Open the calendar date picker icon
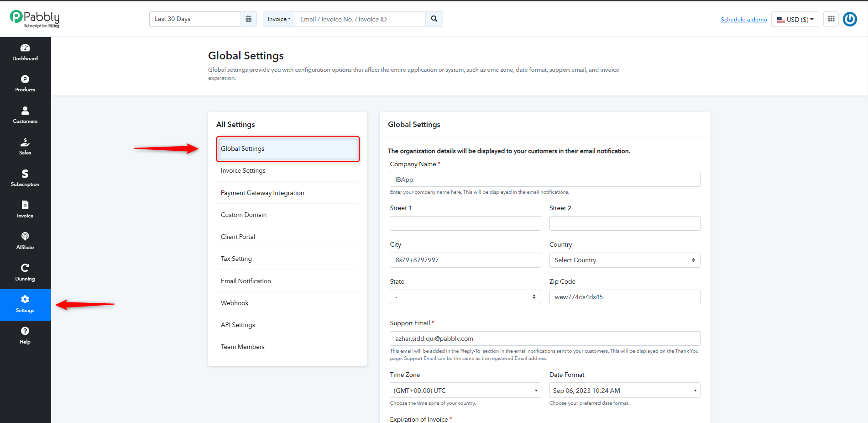Viewport: 868px width, 423px height. [249, 19]
